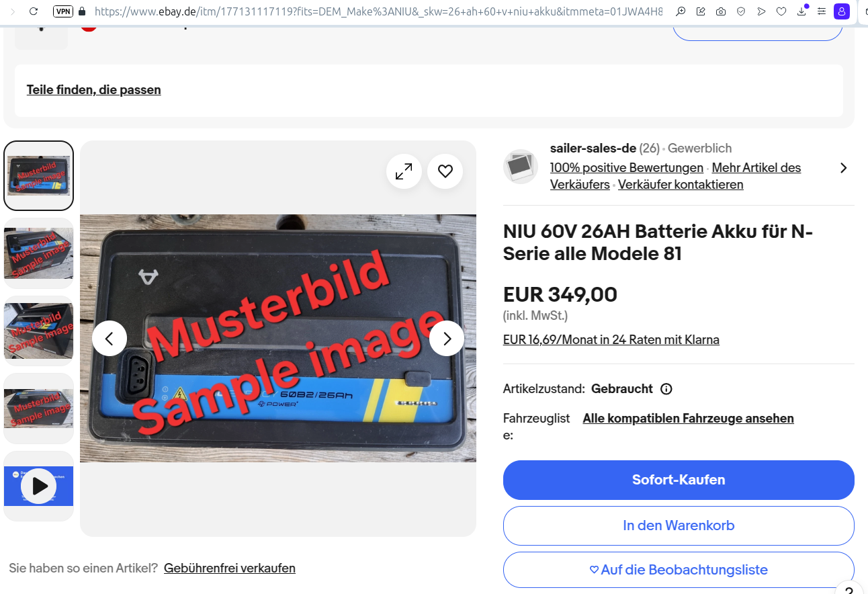Play the product video thumbnail
Viewport: 868px width, 594px height.
click(x=39, y=486)
